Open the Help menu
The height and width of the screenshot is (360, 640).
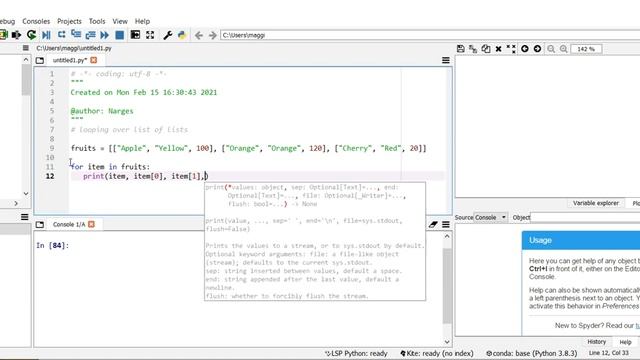[142, 21]
